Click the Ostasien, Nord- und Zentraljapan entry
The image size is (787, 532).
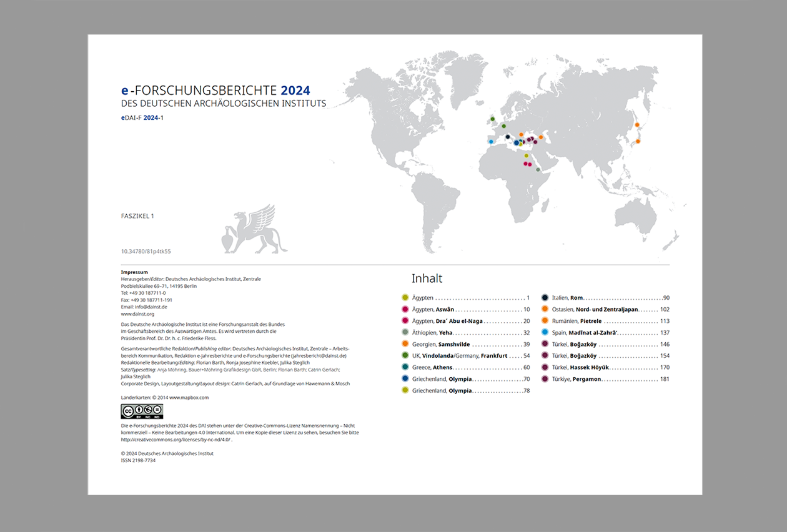click(x=596, y=309)
